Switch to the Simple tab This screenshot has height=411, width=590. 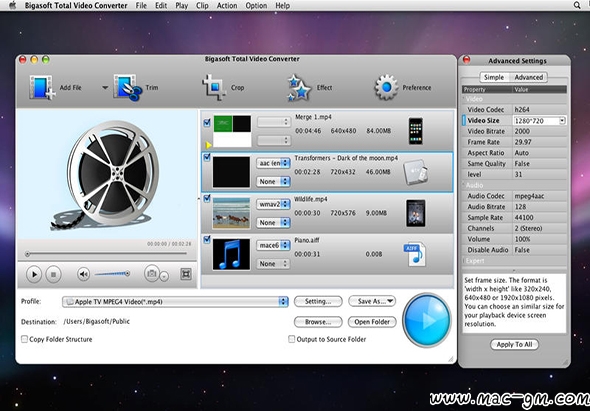(x=494, y=77)
